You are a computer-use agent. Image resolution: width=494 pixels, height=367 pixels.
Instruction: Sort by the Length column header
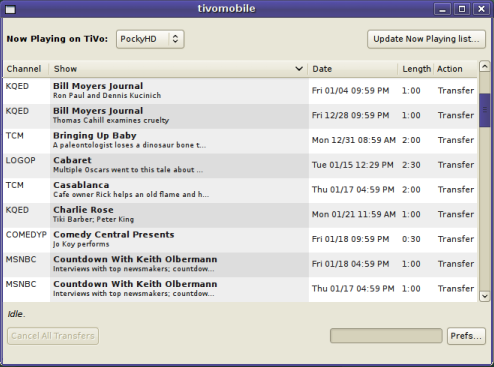[x=416, y=69]
